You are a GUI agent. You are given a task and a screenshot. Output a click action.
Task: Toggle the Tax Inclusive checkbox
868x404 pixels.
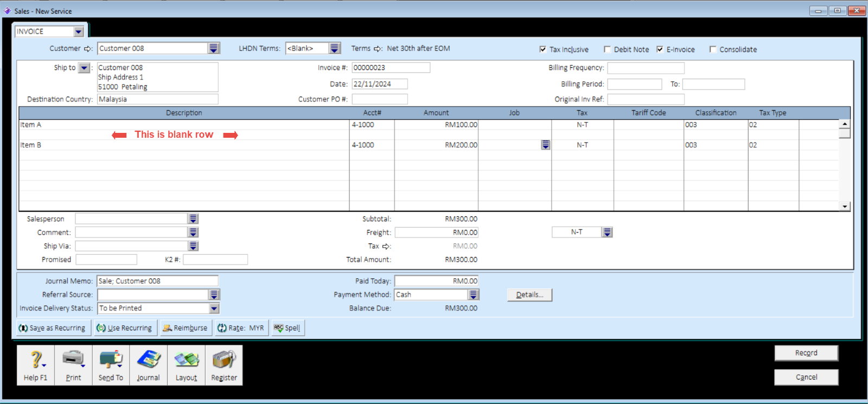(x=542, y=49)
